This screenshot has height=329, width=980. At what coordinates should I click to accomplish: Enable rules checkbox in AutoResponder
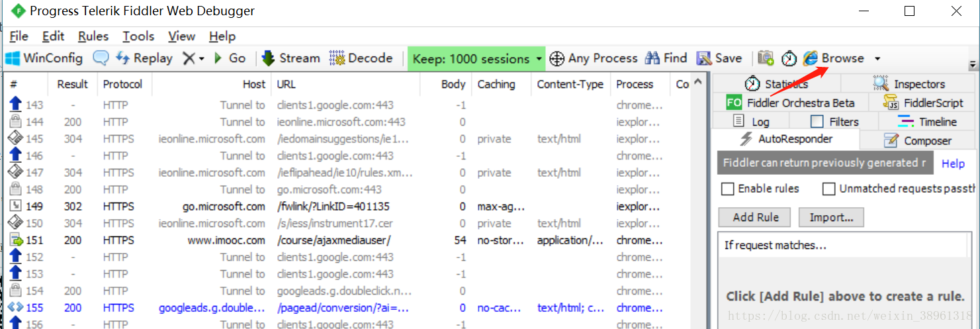pos(728,189)
